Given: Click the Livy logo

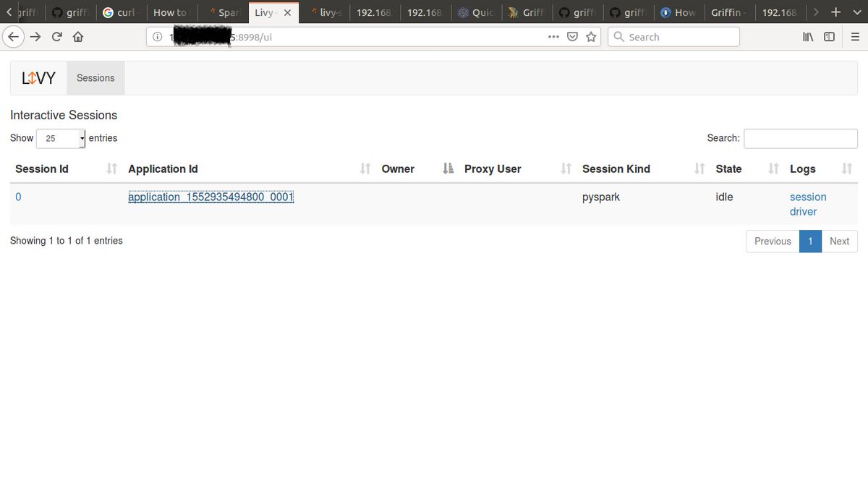Looking at the screenshot, I should tap(37, 77).
